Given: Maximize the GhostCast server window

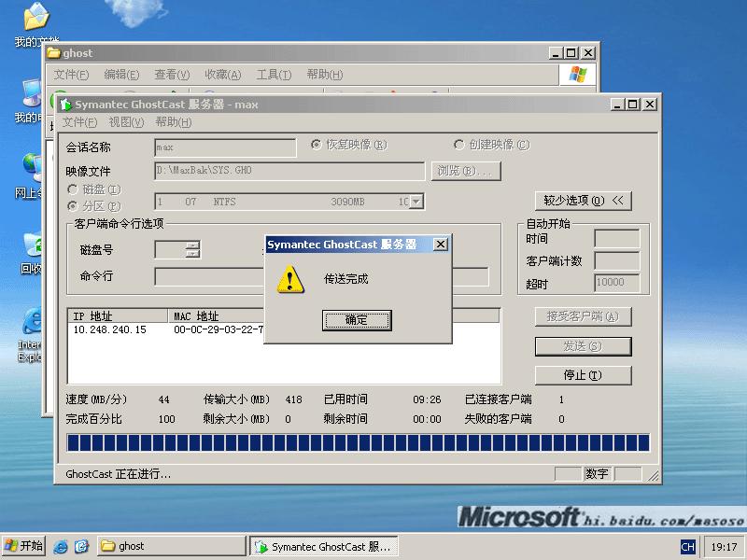Looking at the screenshot, I should 633,105.
